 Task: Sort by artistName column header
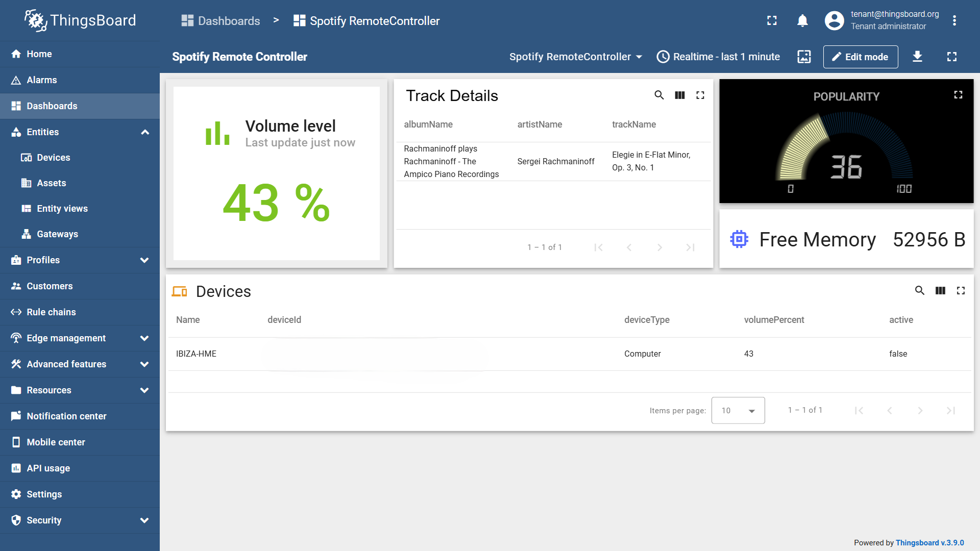pos(540,124)
